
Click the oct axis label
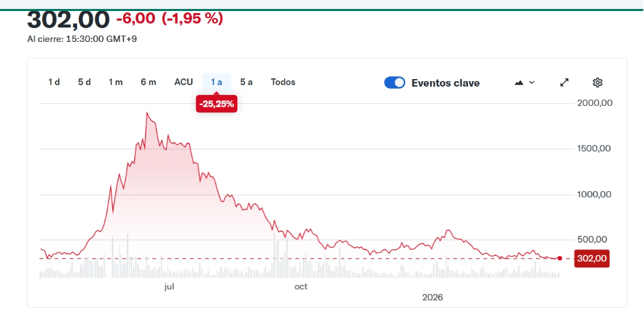coord(301,285)
